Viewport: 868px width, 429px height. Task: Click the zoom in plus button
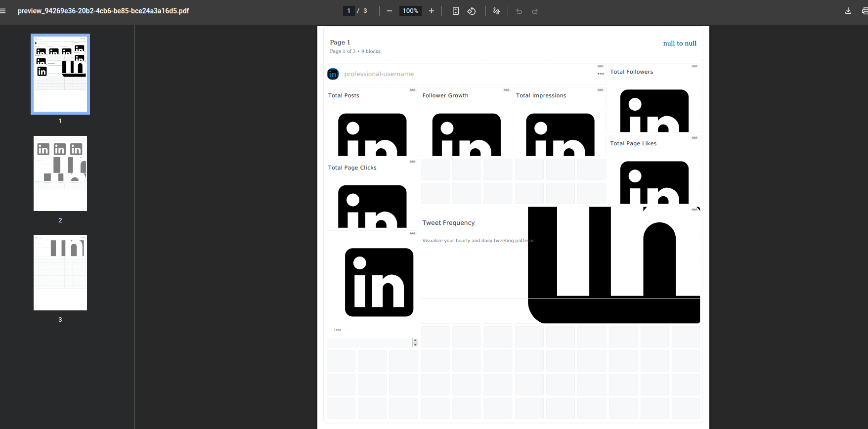click(432, 11)
